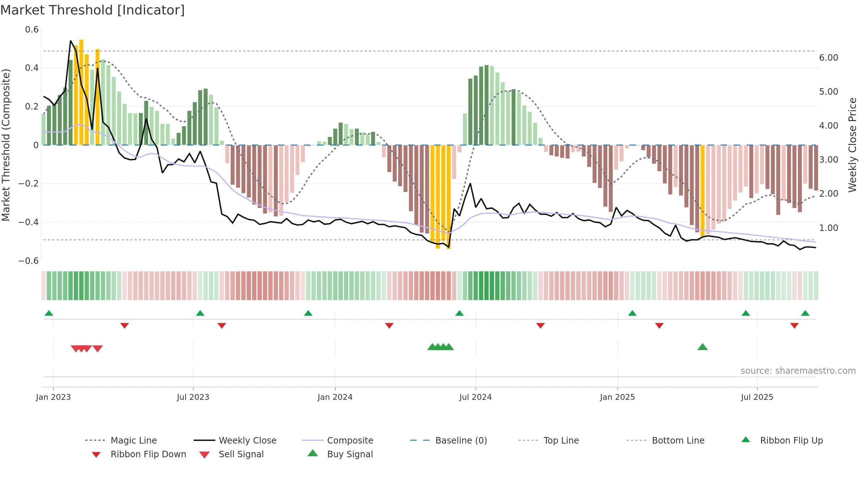Click the ribbon flip down marker after Jul 2023

[x=222, y=326]
